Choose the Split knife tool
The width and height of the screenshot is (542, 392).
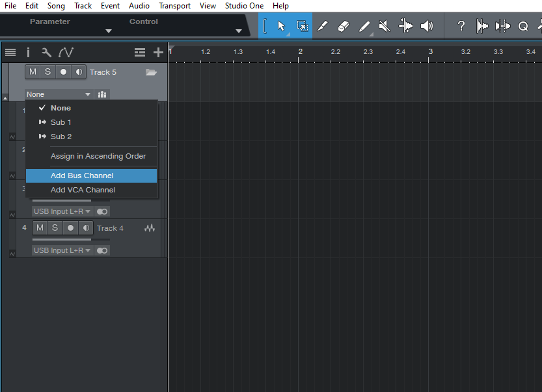click(x=322, y=26)
